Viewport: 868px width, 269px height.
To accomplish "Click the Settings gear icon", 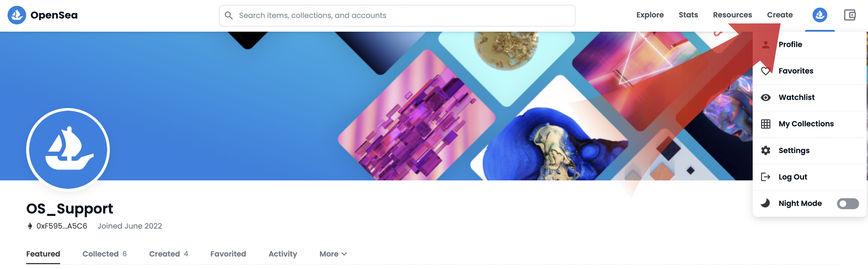I will [x=765, y=150].
